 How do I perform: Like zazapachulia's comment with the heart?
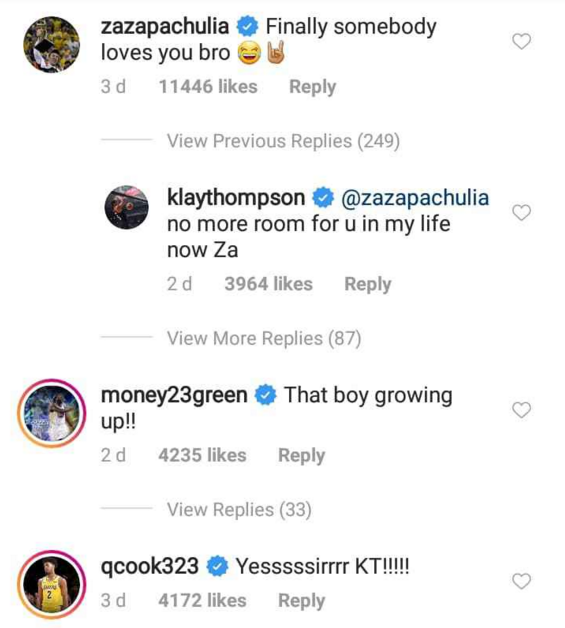(521, 41)
